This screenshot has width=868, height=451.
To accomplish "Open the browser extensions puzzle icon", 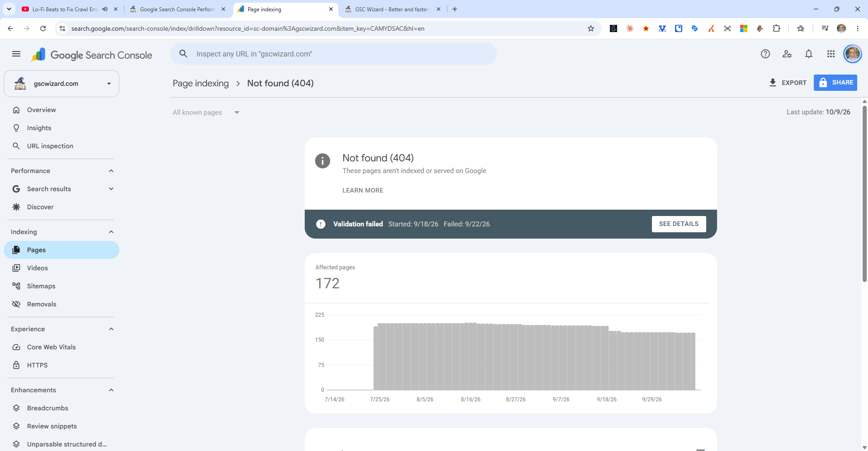I will point(776,28).
